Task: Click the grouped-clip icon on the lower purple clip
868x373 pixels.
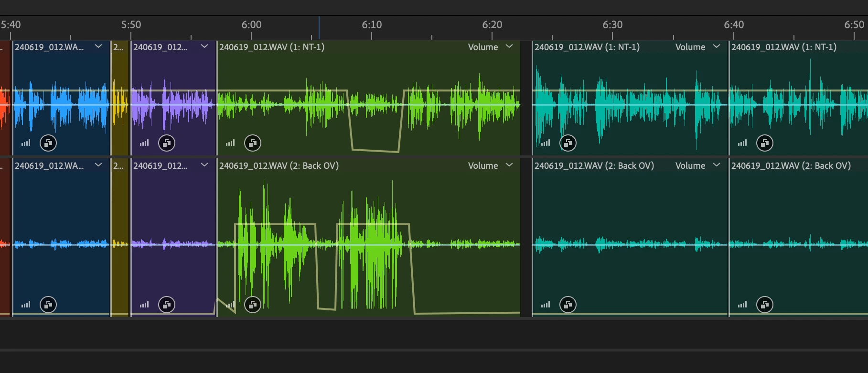Action: [167, 305]
